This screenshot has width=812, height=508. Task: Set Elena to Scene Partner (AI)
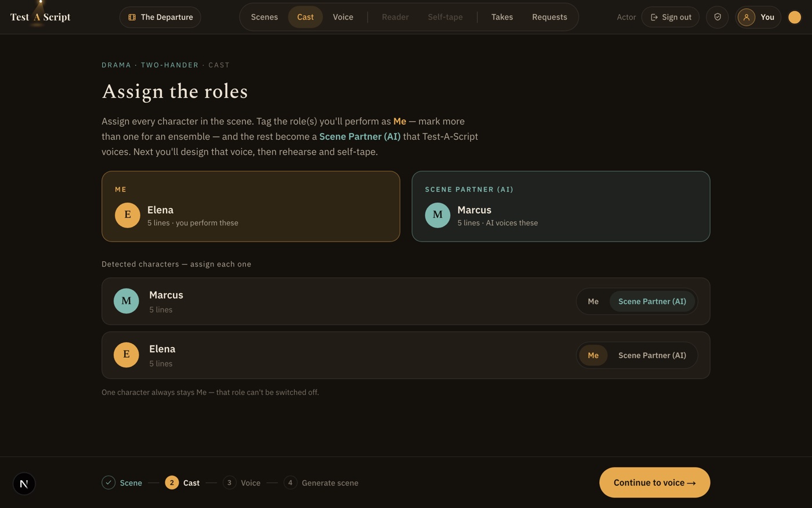pyautogui.click(x=652, y=355)
